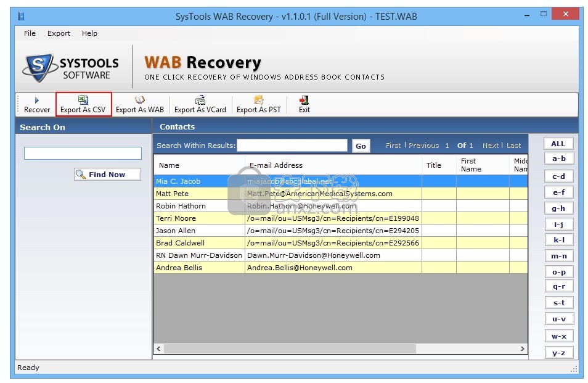Click the Exit toolbar icon
The image size is (588, 383).
coord(304,100)
